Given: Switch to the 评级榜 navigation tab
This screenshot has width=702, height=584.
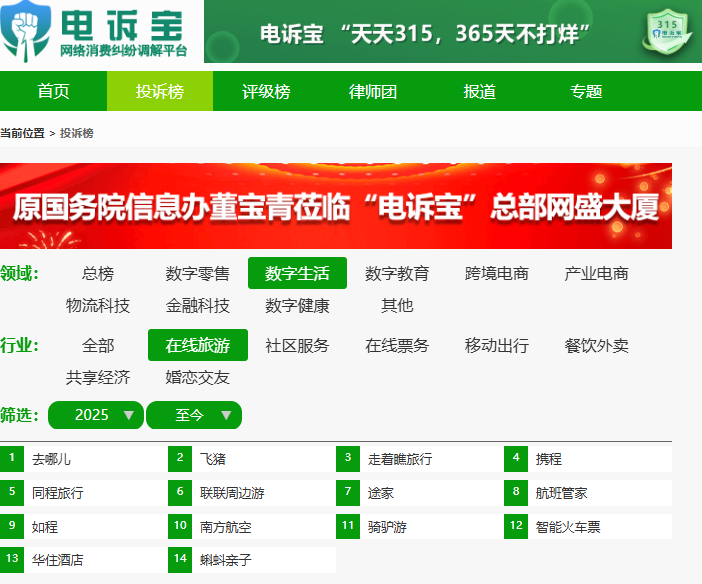Looking at the screenshot, I should point(266,92).
